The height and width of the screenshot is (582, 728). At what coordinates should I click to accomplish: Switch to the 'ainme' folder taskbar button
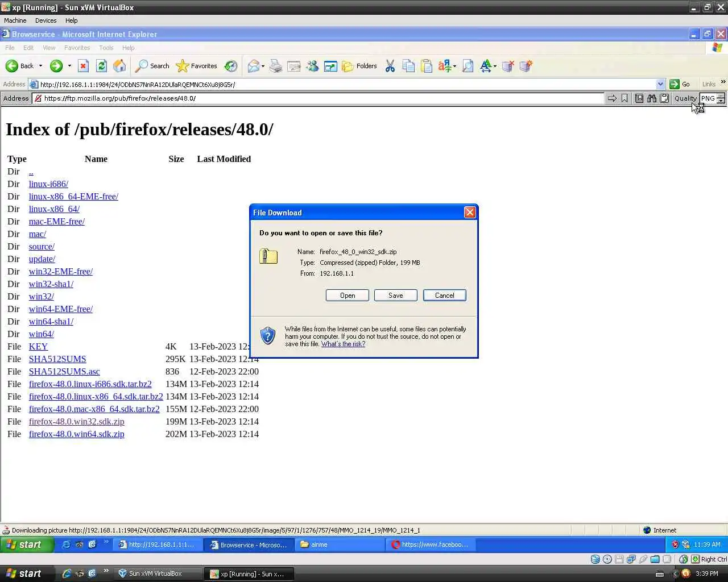point(340,544)
